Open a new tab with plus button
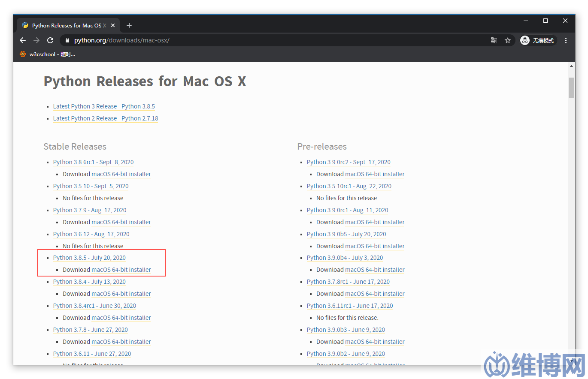 coord(129,25)
